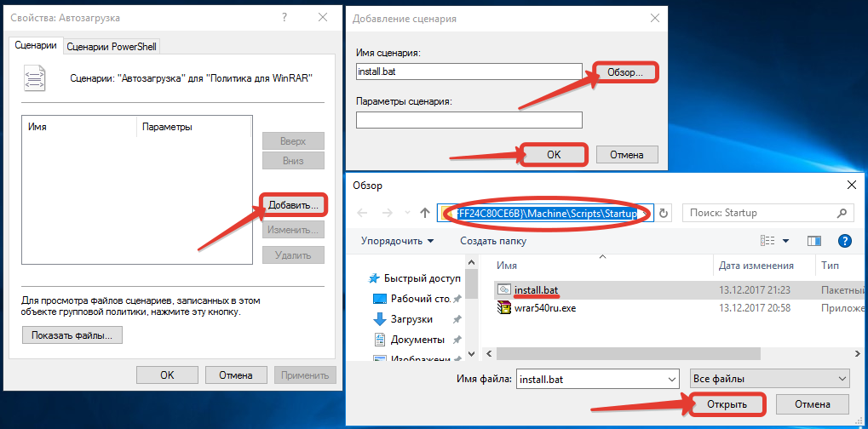Image resolution: width=868 pixels, height=429 pixels.
Task: Click the Открыть button
Action: click(727, 404)
